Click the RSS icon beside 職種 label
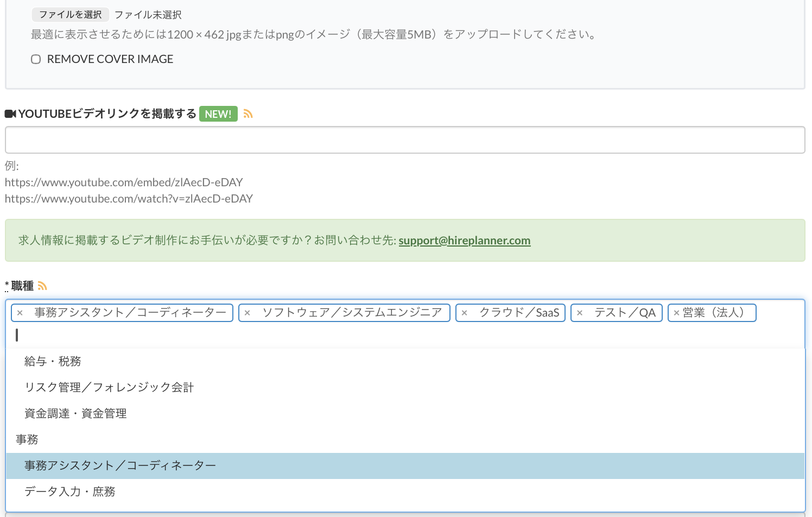Image resolution: width=812 pixels, height=517 pixels. tap(42, 286)
